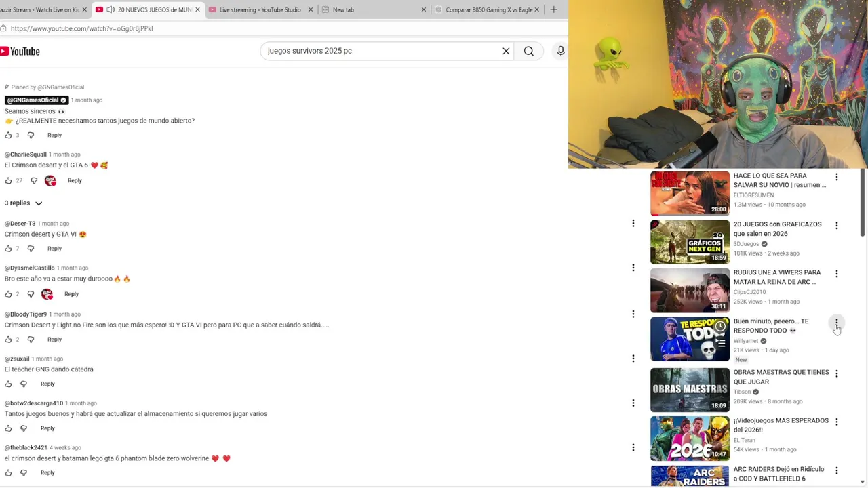Open more options for '20 JUEGOS con GRAFICAZOS' video
This screenshot has height=488, width=868.
point(837,226)
